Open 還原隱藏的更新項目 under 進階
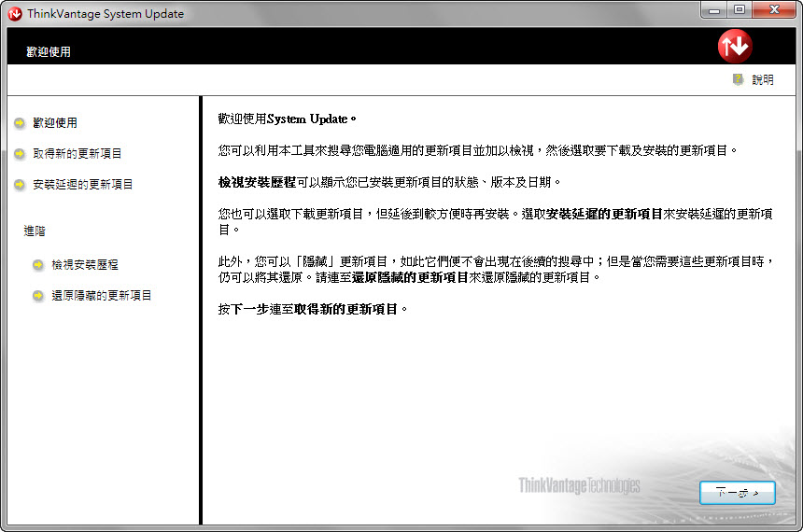803x532 pixels. pos(102,296)
